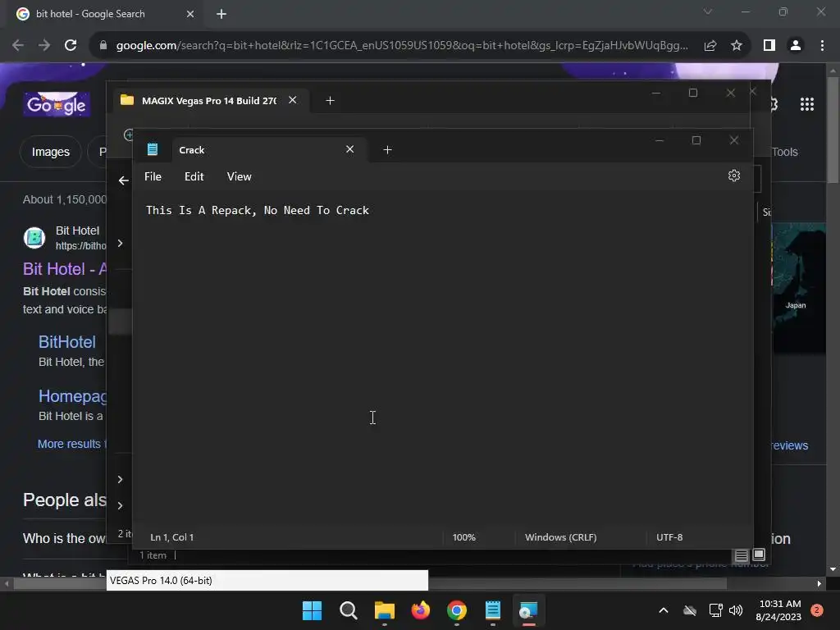Viewport: 840px width, 630px height.
Task: Click the Notepad icon beside Crack tab
Action: point(153,149)
